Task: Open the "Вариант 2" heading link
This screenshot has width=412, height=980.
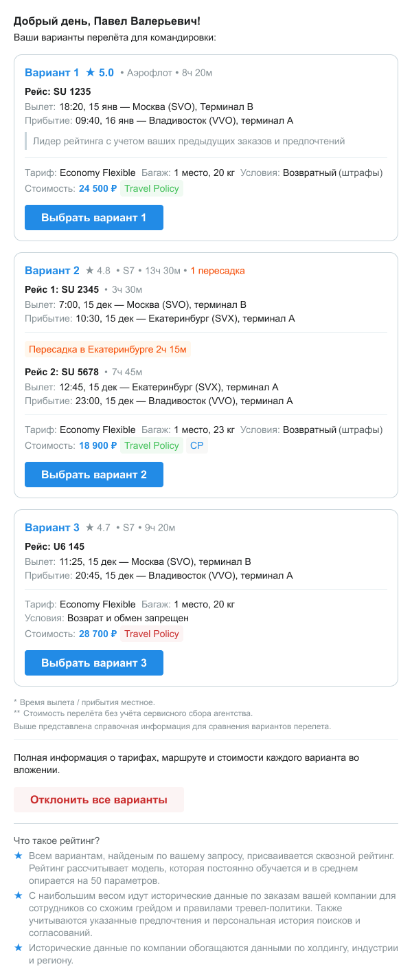Action: point(52,270)
